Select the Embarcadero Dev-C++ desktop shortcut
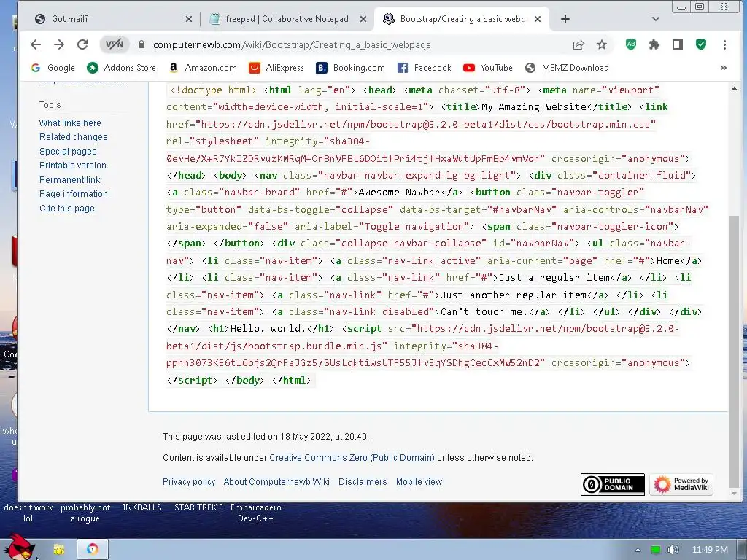747x560 pixels. [x=256, y=513]
